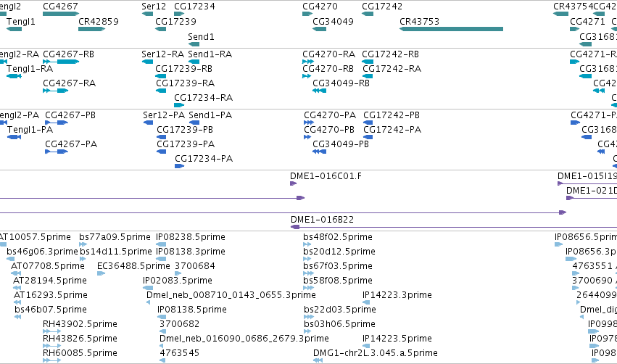Click EST IP14223.3prime

(x=397, y=295)
